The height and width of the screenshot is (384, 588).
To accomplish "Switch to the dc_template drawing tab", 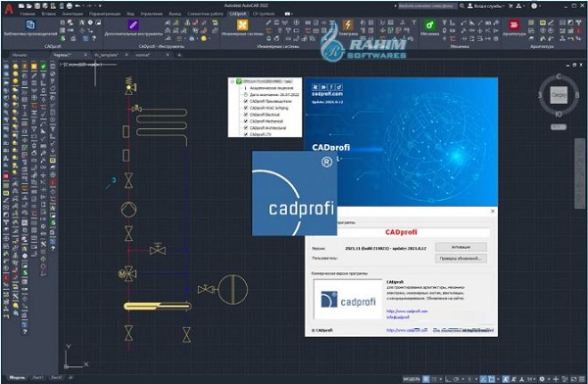I will tap(106, 55).
